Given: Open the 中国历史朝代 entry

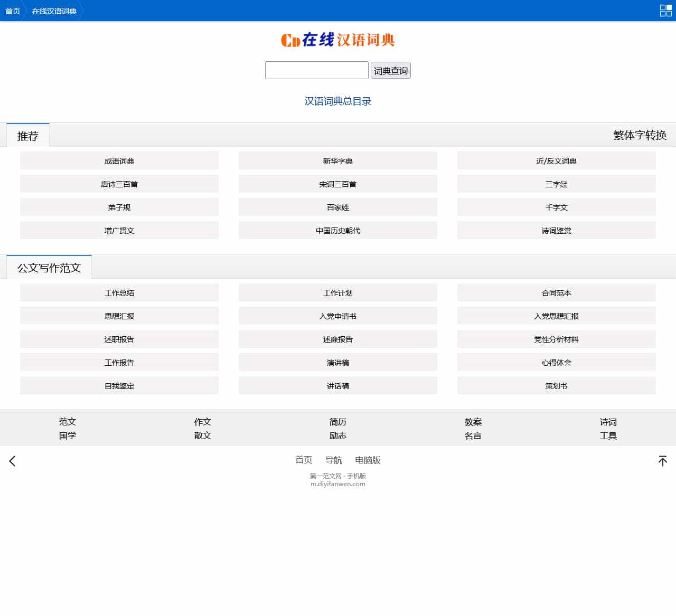Looking at the screenshot, I should click(338, 231).
